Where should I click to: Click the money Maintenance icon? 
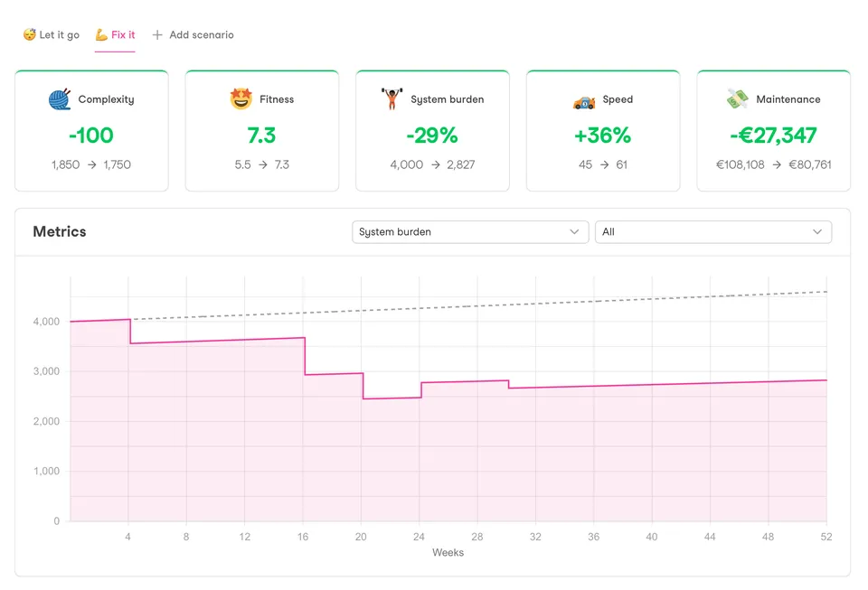click(738, 99)
